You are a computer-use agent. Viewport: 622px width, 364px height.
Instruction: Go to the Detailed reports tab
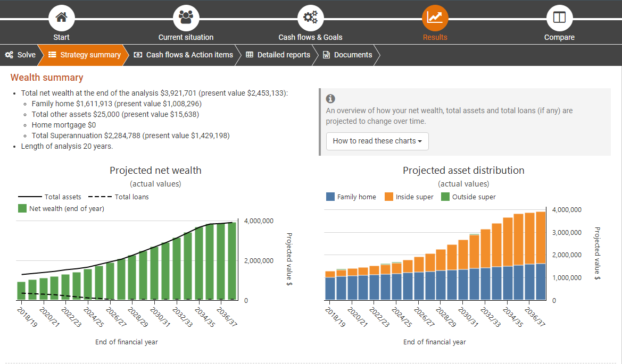(x=278, y=55)
